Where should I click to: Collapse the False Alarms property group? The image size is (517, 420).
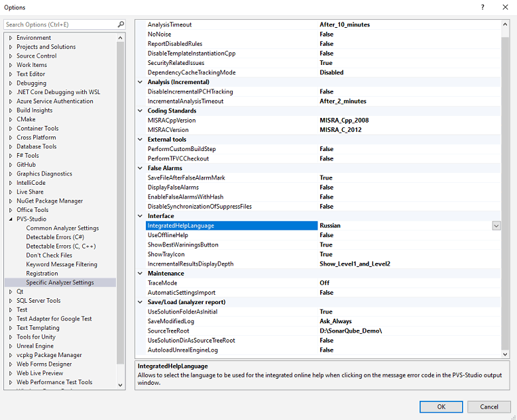click(140, 168)
